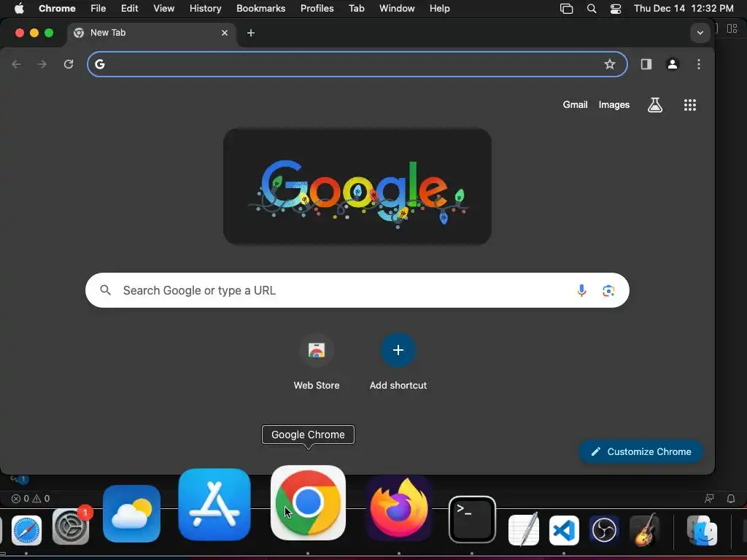The height and width of the screenshot is (560, 747).
Task: Open the Images link
Action: point(614,105)
